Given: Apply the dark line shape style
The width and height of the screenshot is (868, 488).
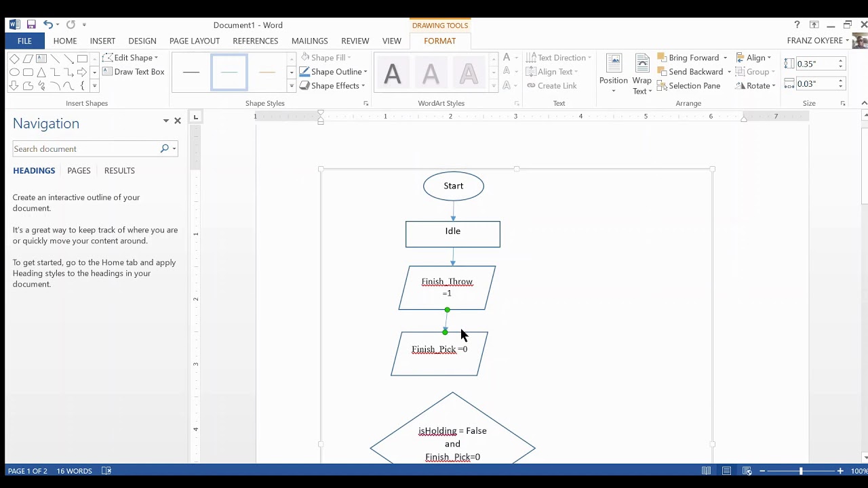Looking at the screenshot, I should [x=191, y=72].
